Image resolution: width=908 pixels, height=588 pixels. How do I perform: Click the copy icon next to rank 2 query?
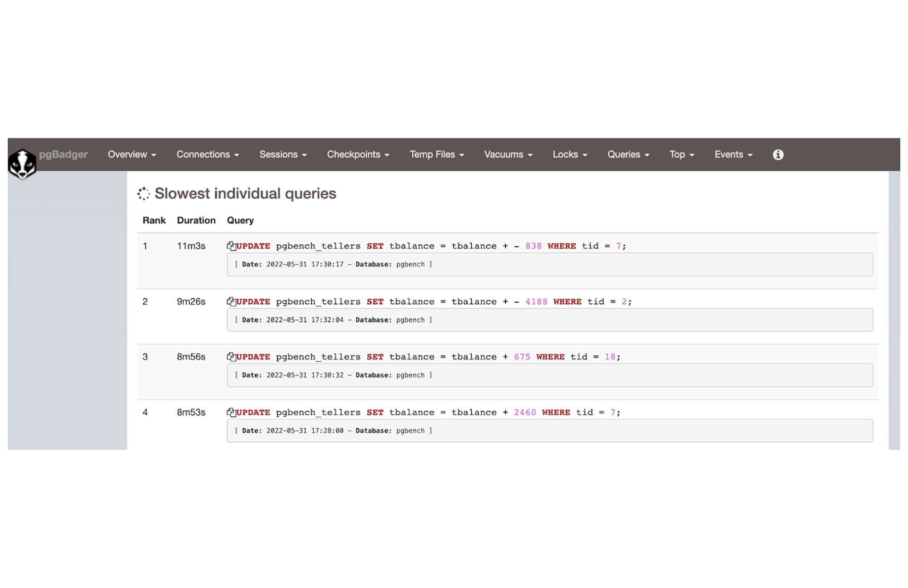(230, 301)
